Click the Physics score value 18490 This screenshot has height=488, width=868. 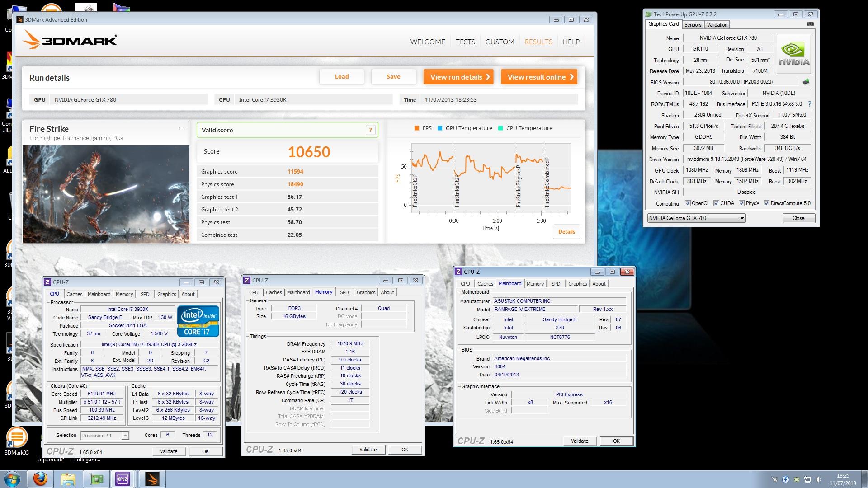pyautogui.click(x=295, y=184)
